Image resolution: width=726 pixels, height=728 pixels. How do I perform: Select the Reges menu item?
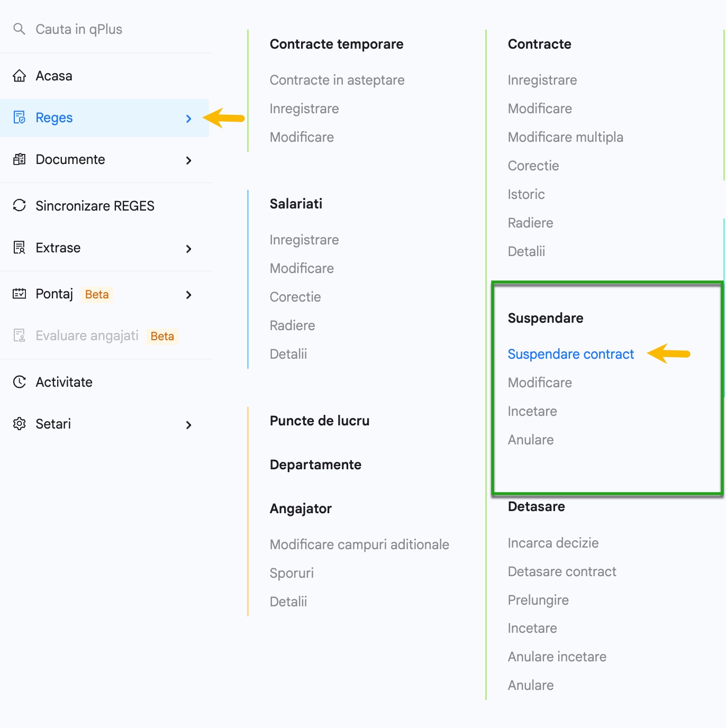(105, 118)
